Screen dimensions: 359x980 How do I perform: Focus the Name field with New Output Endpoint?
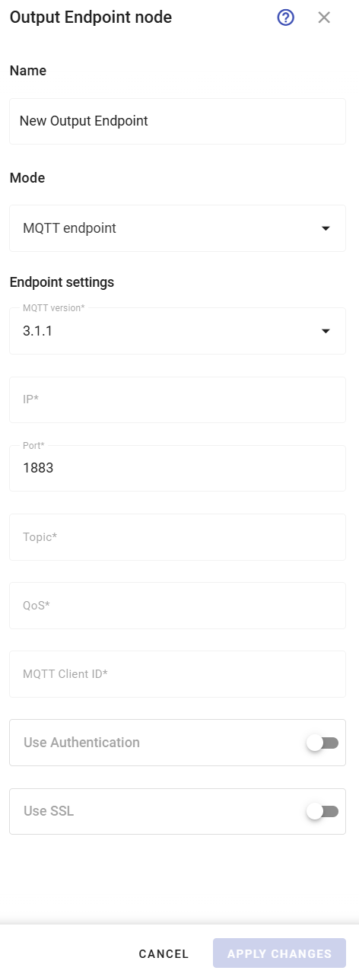tap(177, 121)
